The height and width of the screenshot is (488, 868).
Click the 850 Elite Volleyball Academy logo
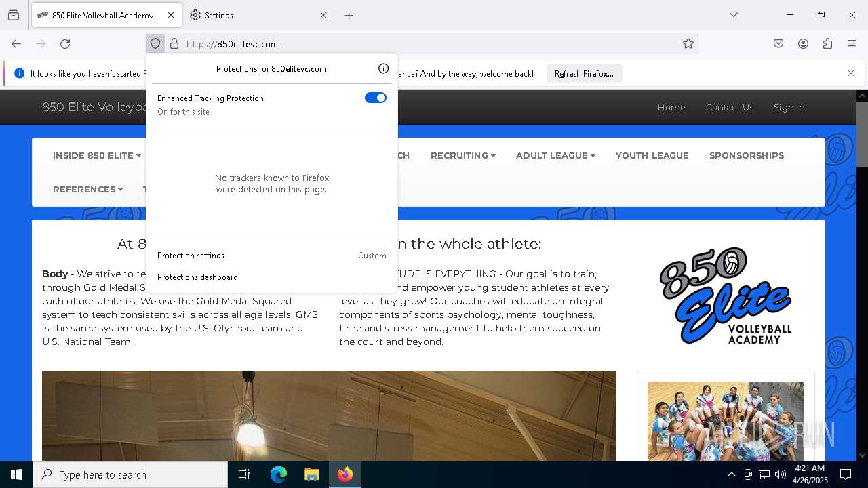[726, 296]
